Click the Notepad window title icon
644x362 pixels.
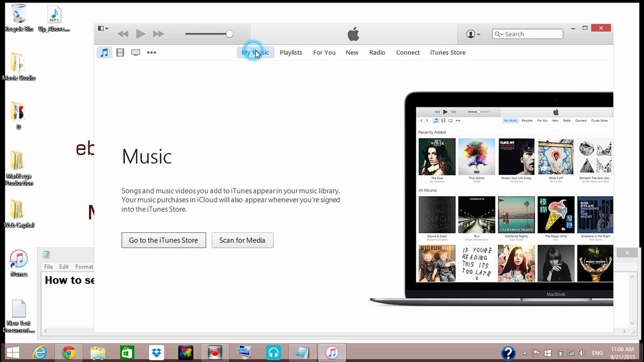[x=46, y=255]
